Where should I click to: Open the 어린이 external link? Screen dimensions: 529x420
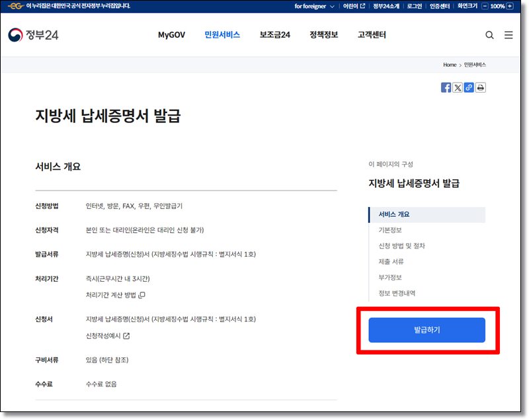tap(354, 6)
